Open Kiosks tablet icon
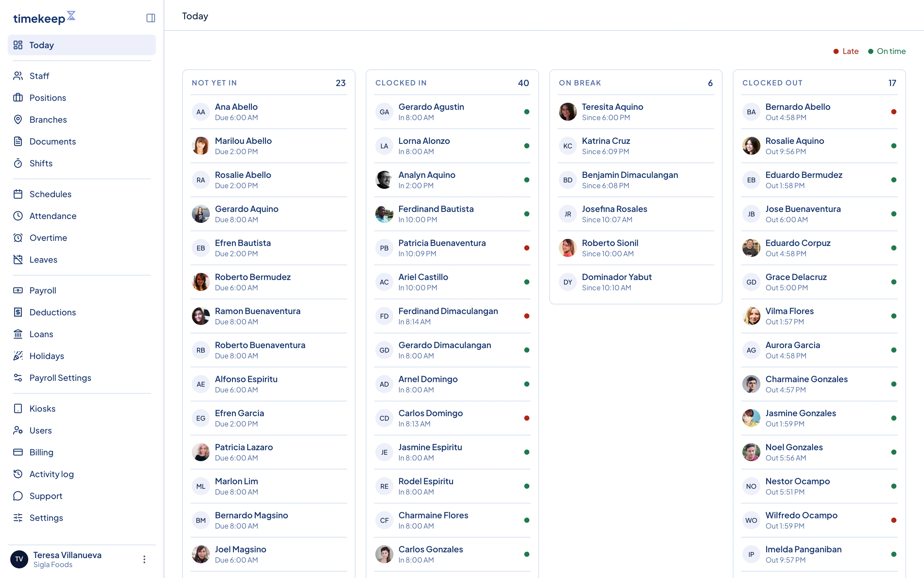 (x=18, y=408)
